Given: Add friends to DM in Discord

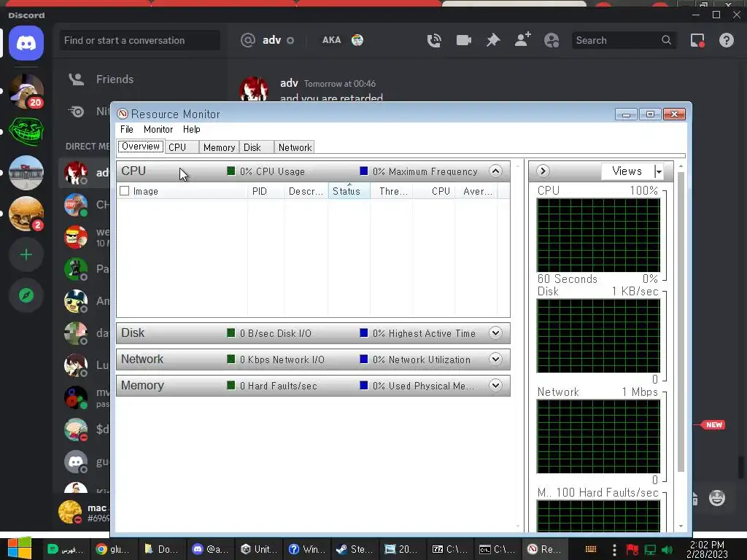Looking at the screenshot, I should click(x=522, y=40).
